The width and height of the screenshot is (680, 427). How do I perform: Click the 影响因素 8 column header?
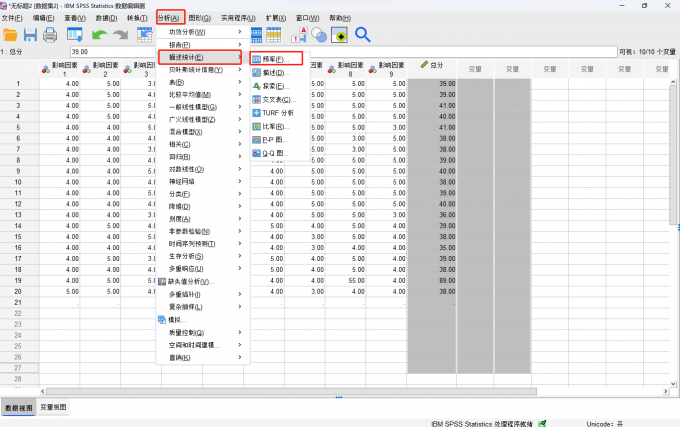[346, 69]
